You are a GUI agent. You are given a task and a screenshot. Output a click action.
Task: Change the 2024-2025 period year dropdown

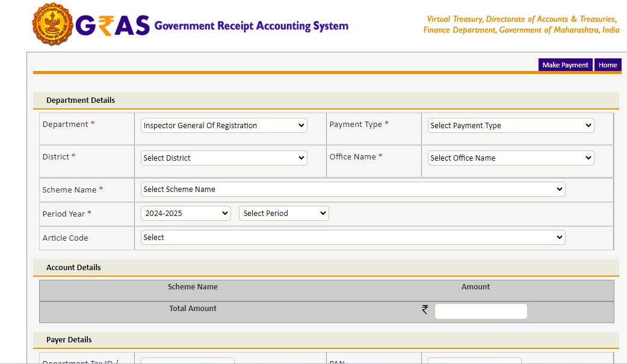tap(185, 214)
